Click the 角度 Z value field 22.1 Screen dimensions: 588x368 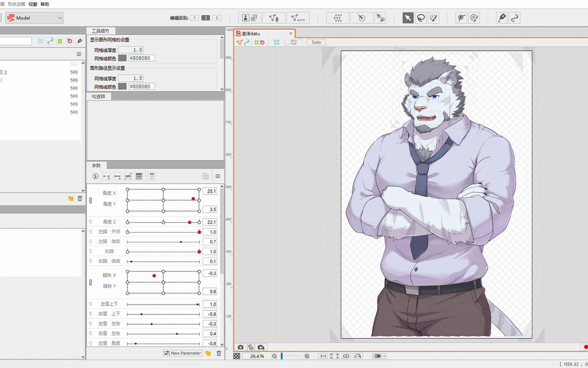(x=210, y=222)
